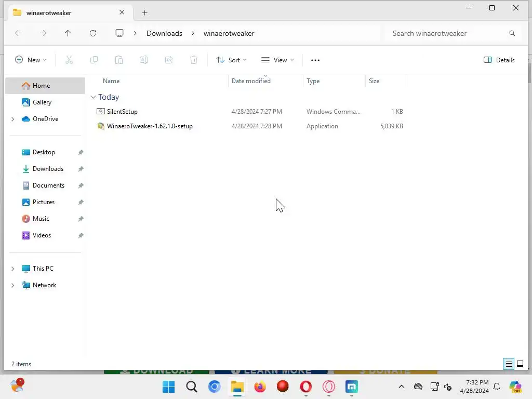Click chevron before Downloads in address bar
This screenshot has height=399, width=532.
pos(135,33)
